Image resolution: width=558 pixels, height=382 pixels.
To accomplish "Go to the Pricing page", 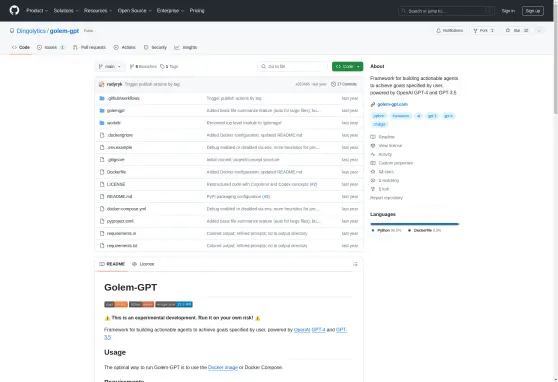I will tap(197, 11).
